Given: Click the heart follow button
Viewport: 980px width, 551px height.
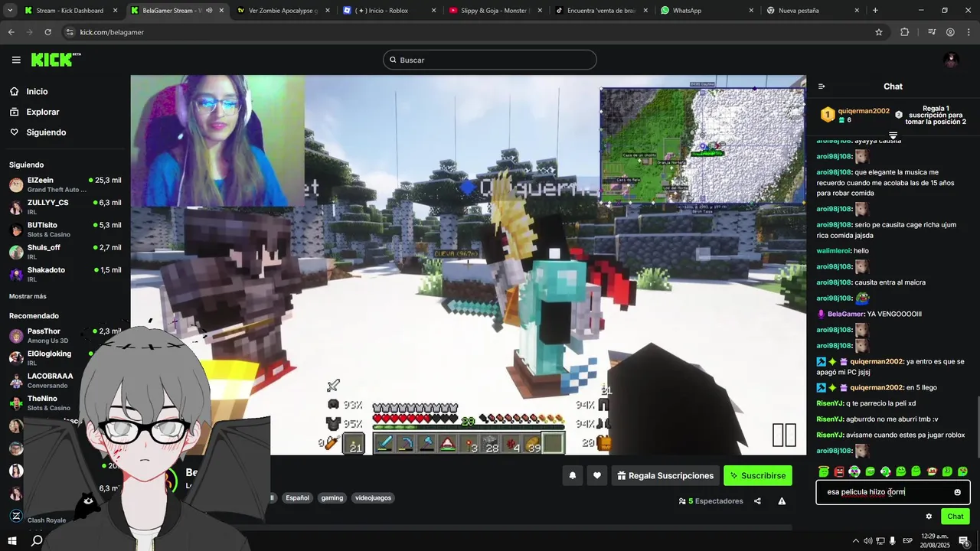Looking at the screenshot, I should tap(597, 476).
